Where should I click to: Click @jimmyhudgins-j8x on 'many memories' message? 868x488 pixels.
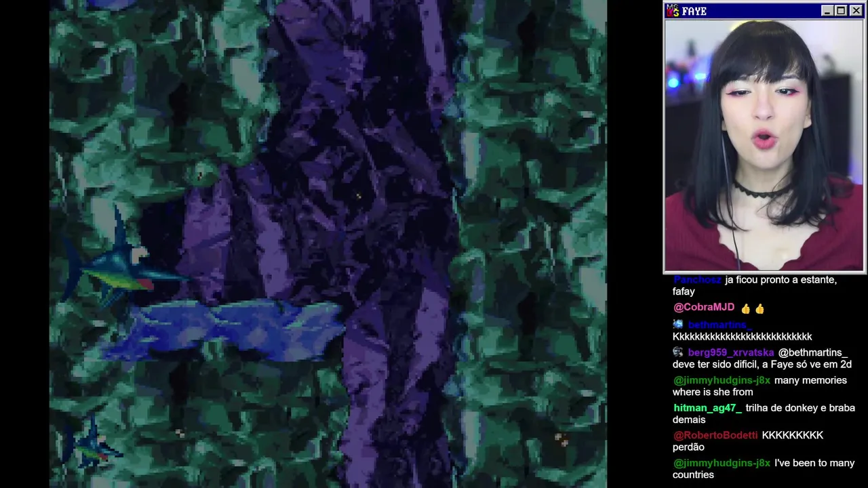(722, 381)
